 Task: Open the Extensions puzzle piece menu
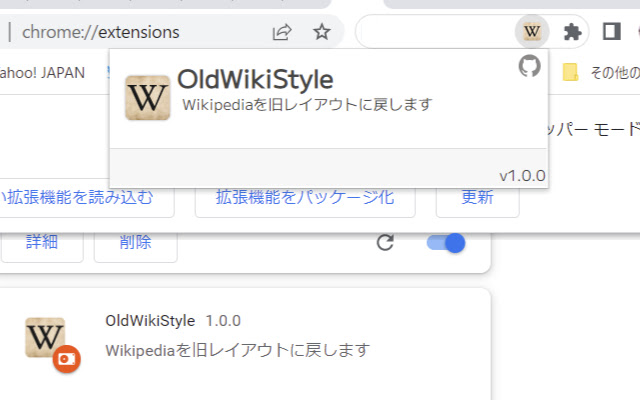click(x=572, y=32)
